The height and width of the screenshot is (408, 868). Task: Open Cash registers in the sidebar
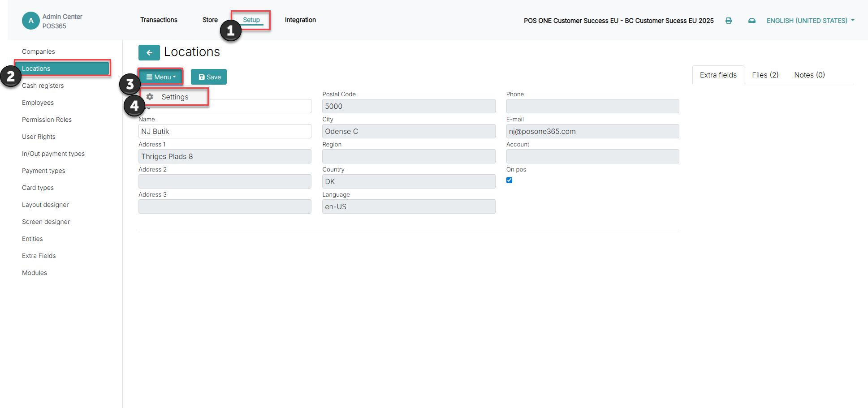pyautogui.click(x=43, y=86)
